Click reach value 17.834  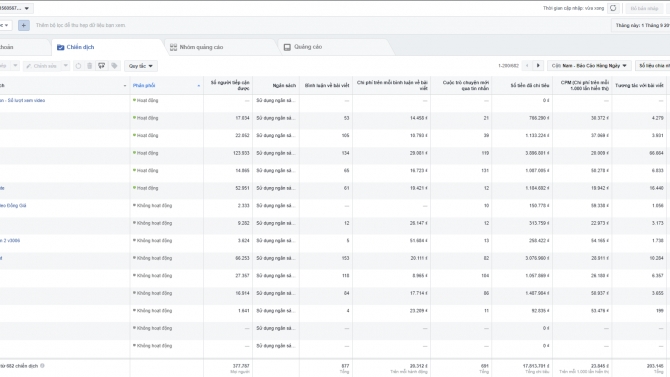pyautogui.click(x=243, y=118)
